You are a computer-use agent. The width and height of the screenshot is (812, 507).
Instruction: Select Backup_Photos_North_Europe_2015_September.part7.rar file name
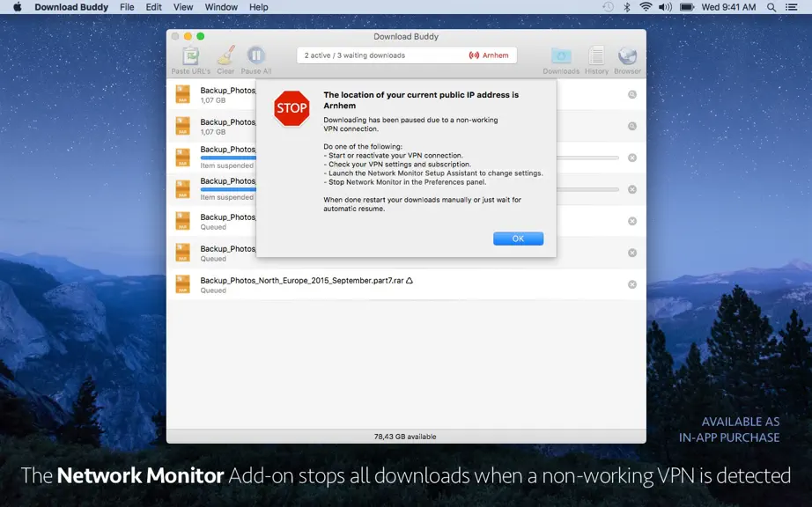302,281
